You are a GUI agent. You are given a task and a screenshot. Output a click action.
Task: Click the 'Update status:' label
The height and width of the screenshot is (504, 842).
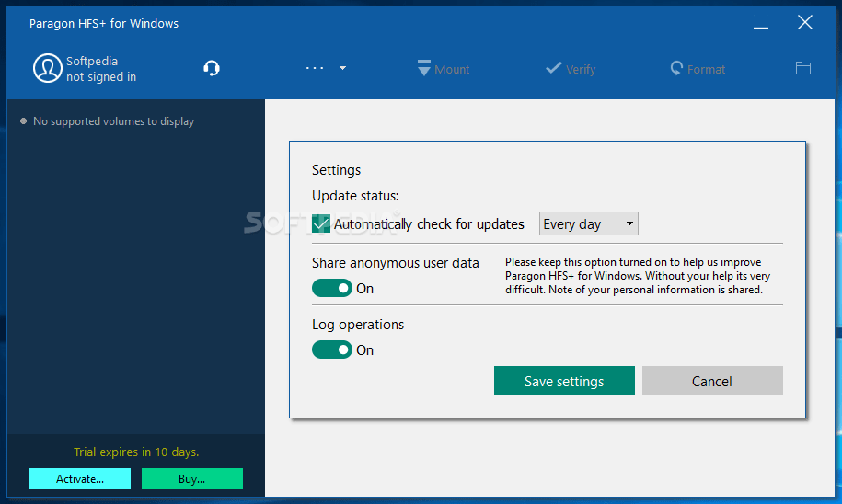point(355,196)
